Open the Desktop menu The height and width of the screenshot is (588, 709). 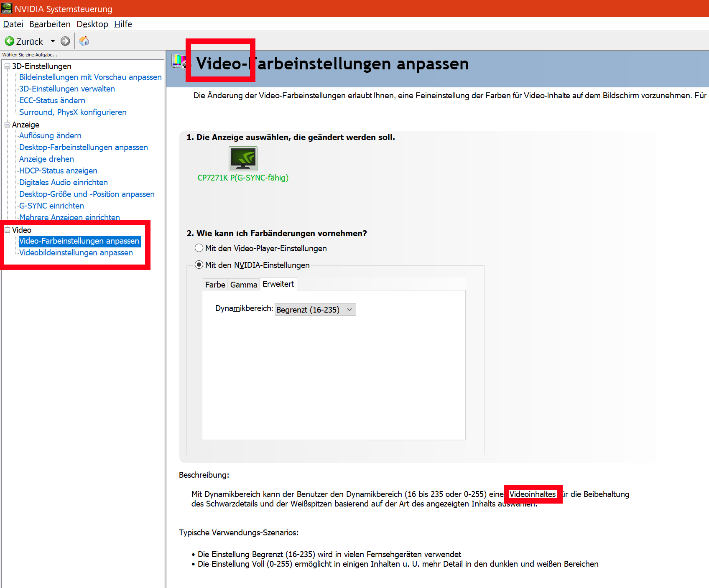(x=92, y=24)
